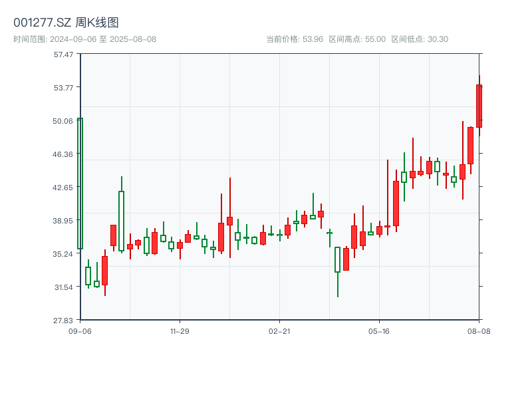This screenshot has height=399, width=532.
Task: Click the 05-16 x-axis date label
Action: [x=378, y=331]
